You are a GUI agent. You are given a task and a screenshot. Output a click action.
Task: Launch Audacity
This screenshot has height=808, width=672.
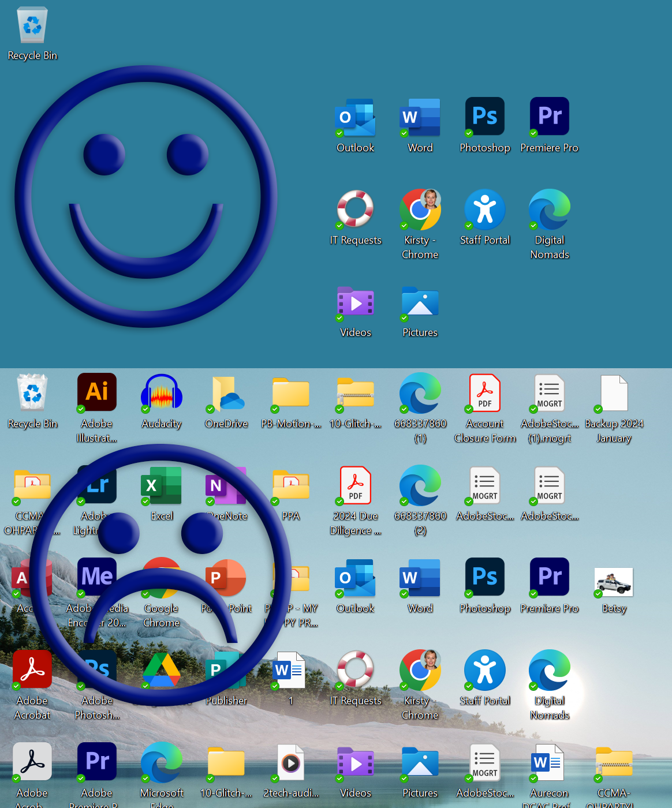click(161, 392)
